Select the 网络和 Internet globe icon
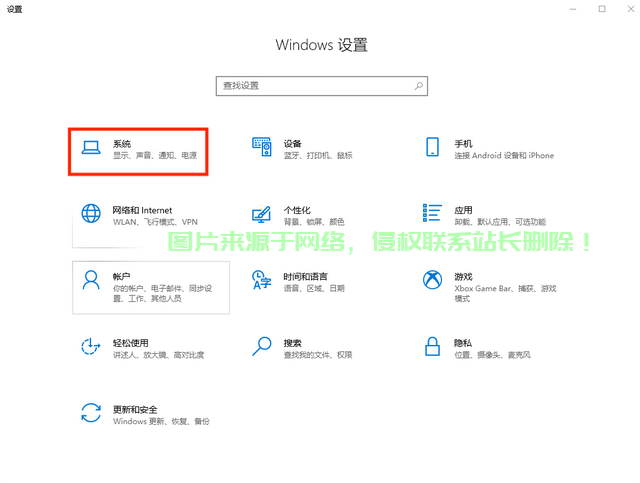Viewport: 640px width, 483px height. pos(91,214)
